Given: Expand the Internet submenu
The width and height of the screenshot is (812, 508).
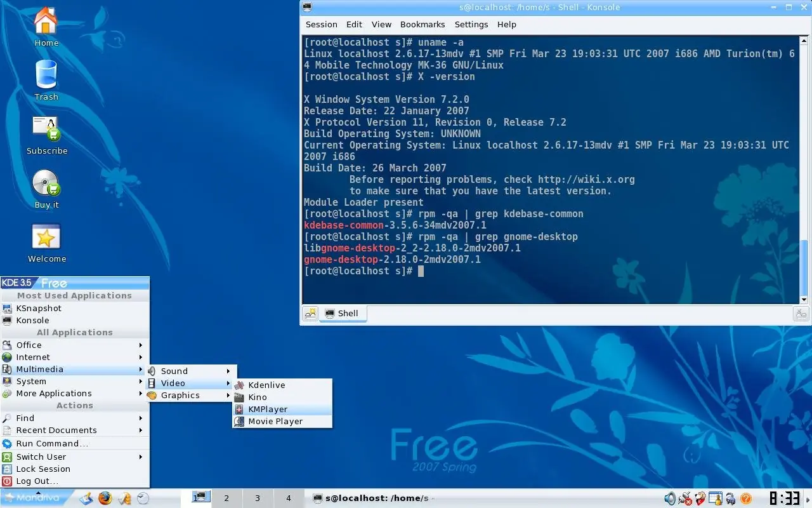Looking at the screenshot, I should 75,357.
